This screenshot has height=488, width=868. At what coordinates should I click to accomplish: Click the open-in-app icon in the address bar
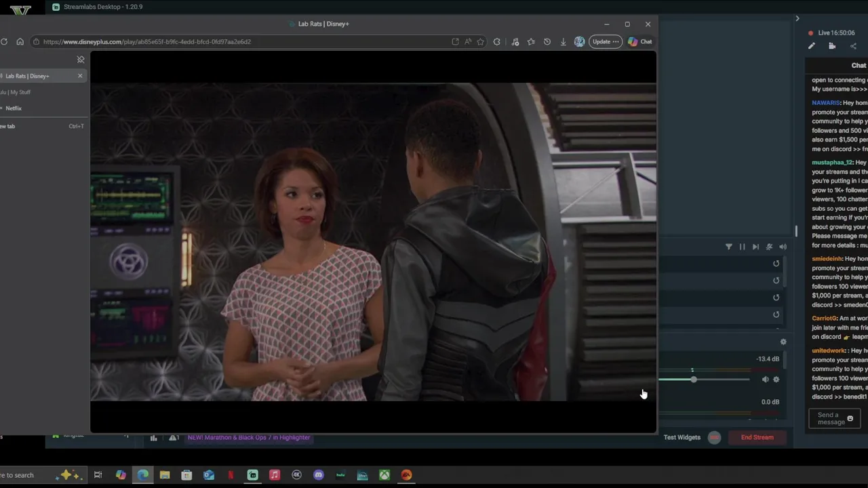[x=455, y=42]
